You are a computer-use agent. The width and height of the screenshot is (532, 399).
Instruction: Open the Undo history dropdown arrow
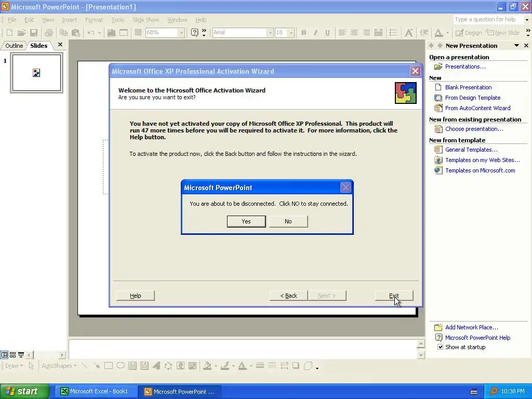point(99,33)
